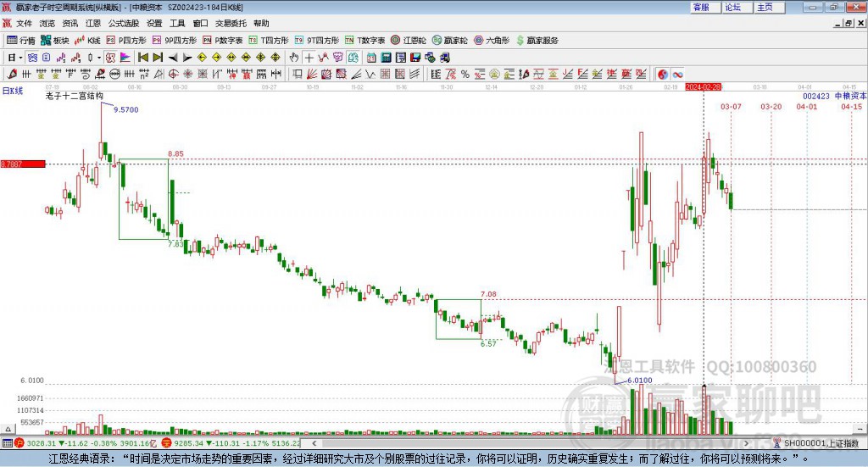Viewport: 868px width, 467px height.
Task: Select the hand pan tool
Action: coord(294,58)
